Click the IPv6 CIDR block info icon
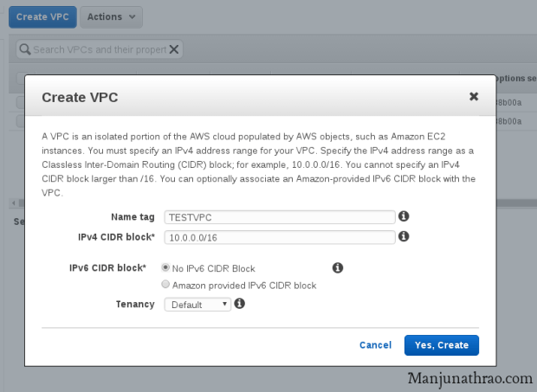Viewport: 537px width, 392px height. click(x=338, y=268)
